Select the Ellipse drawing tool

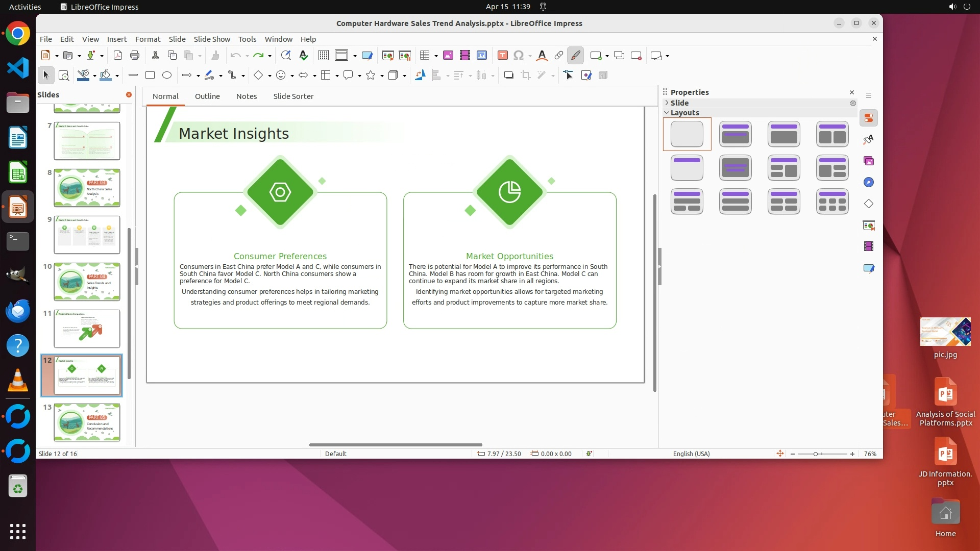(167, 76)
